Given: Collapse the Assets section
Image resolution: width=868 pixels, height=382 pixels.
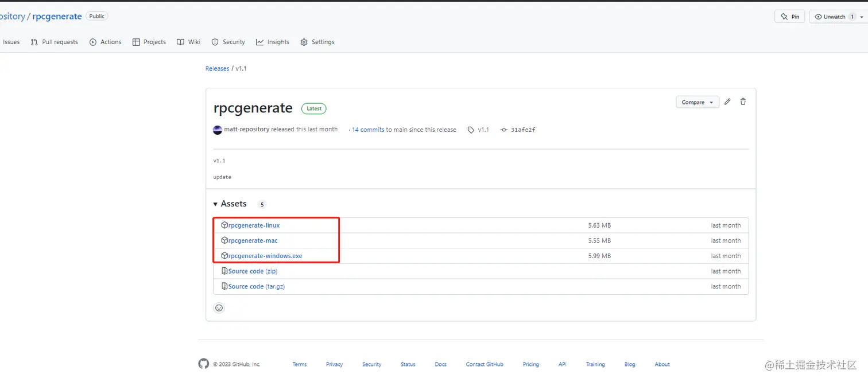Looking at the screenshot, I should pos(230,204).
